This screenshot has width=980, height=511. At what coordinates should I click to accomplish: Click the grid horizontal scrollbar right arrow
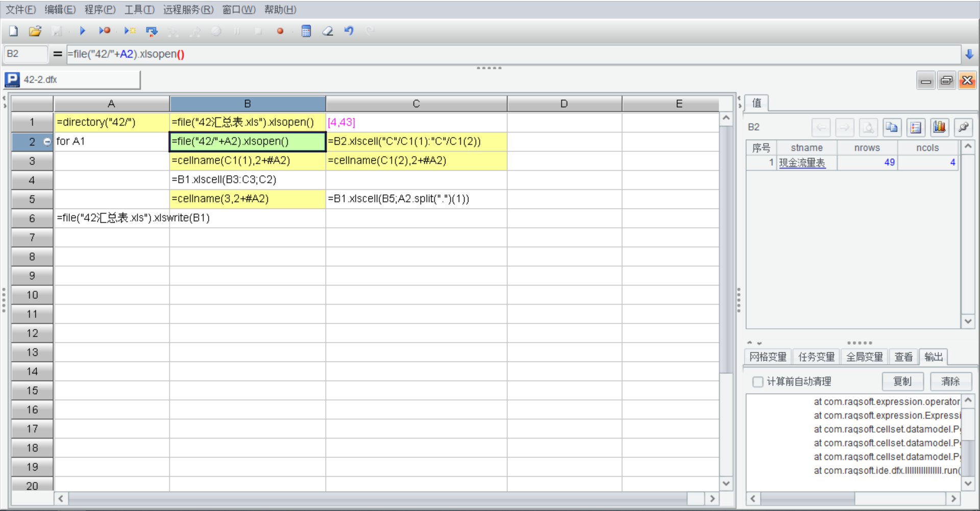712,498
